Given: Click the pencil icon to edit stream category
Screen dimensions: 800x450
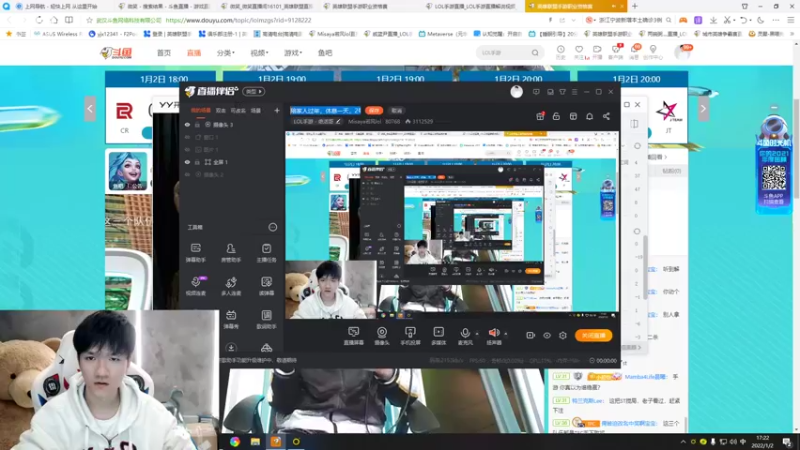Looking at the screenshot, I should coord(338,121).
